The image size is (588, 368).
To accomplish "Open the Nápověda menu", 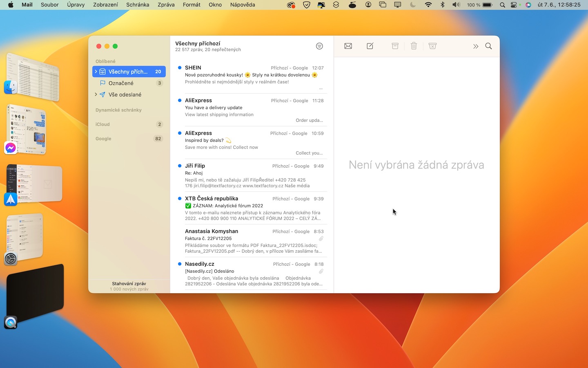I will 243,5.
